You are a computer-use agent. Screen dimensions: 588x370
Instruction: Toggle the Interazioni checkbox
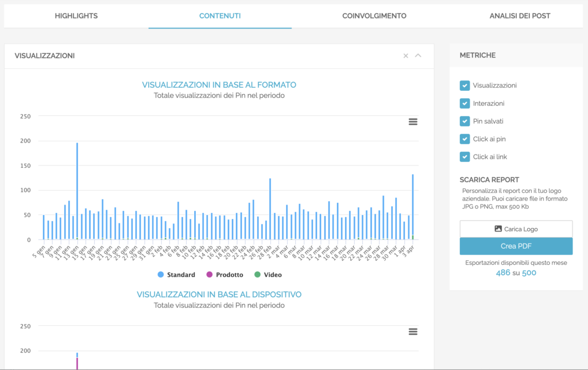(x=465, y=103)
